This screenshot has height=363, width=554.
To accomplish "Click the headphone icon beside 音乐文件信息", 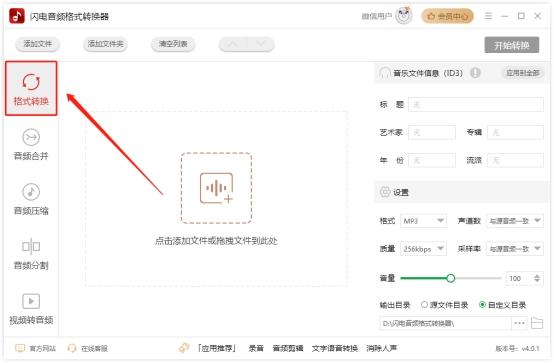I will pos(385,73).
